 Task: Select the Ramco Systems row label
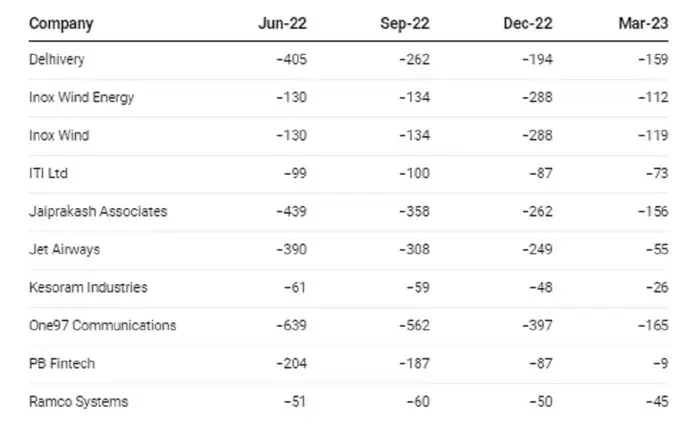coord(79,402)
